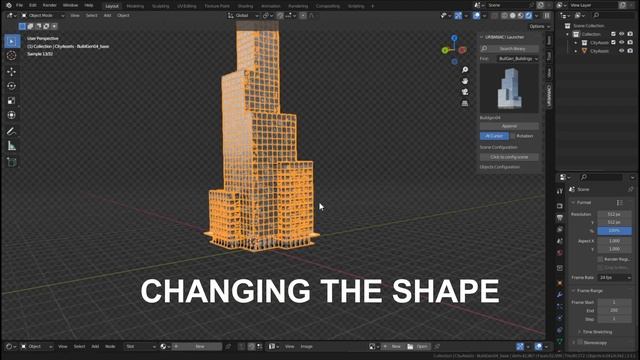
Task: Select the Rotate tool
Action: click(11, 86)
